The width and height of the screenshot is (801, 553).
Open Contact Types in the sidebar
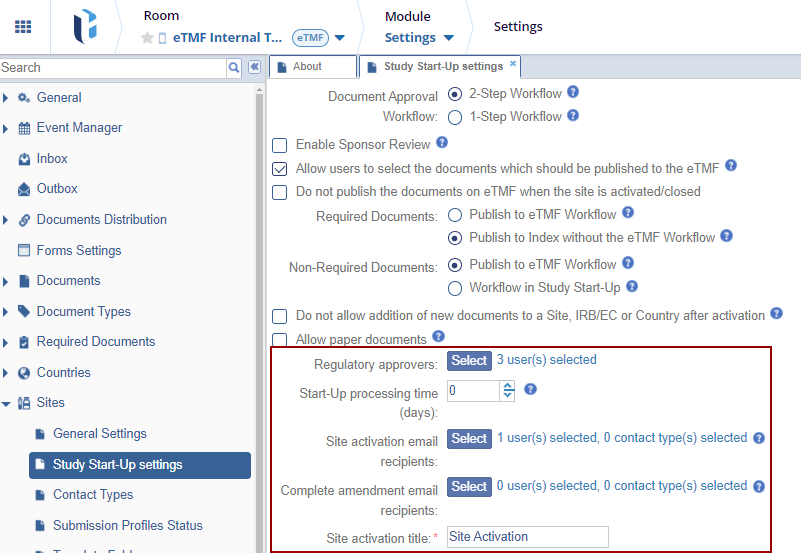coord(93,495)
